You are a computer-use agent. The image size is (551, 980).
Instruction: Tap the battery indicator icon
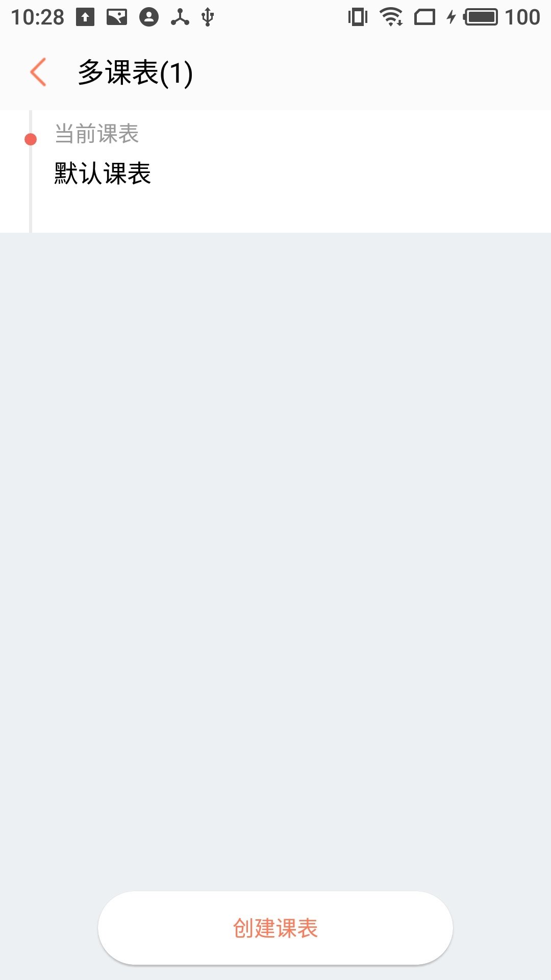coord(480,17)
